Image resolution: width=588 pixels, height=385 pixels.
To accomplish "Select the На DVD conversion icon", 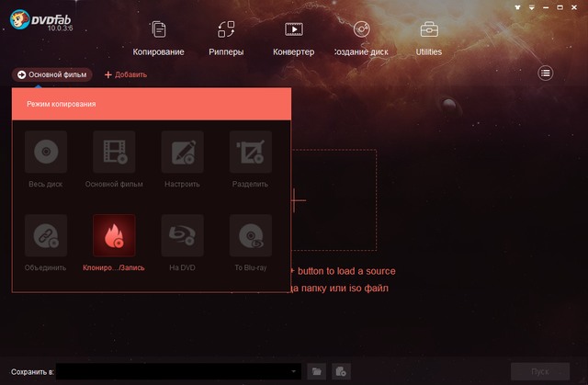I will click(x=182, y=235).
